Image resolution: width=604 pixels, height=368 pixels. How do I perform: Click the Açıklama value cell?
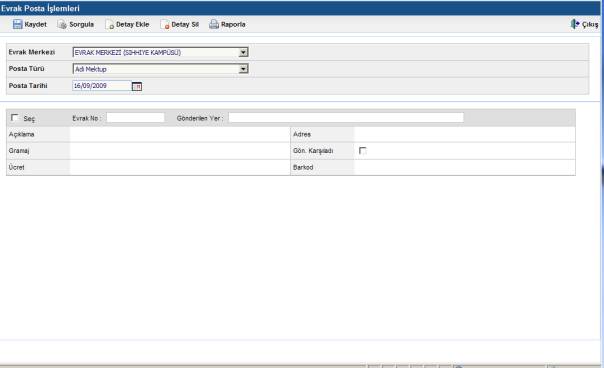pyautogui.click(x=180, y=134)
